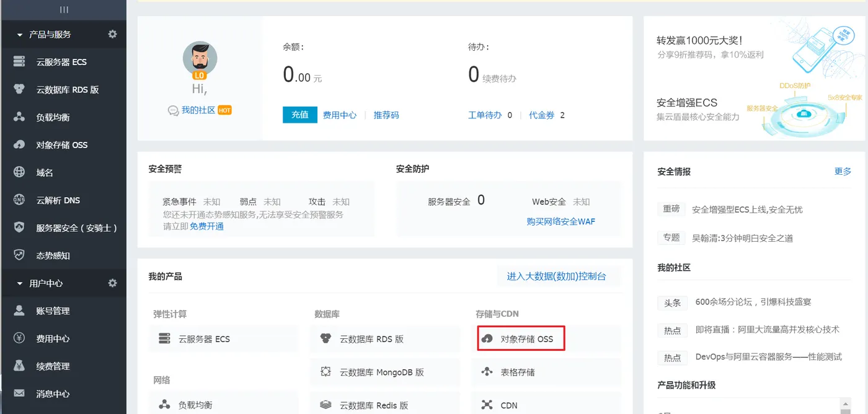Click the 域名 globe icon in sidebar
Viewport: 868px width, 414px height.
[x=19, y=172]
